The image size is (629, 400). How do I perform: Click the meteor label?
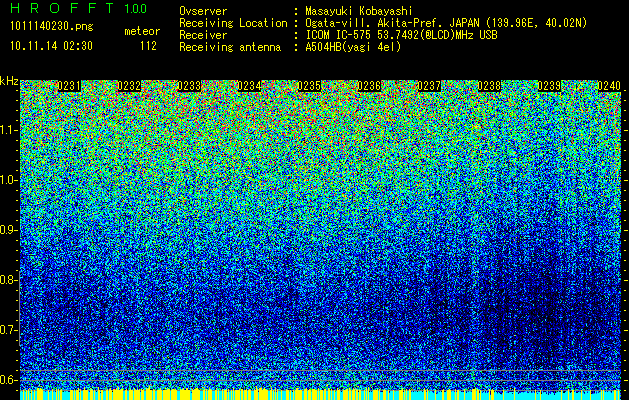pyautogui.click(x=142, y=31)
